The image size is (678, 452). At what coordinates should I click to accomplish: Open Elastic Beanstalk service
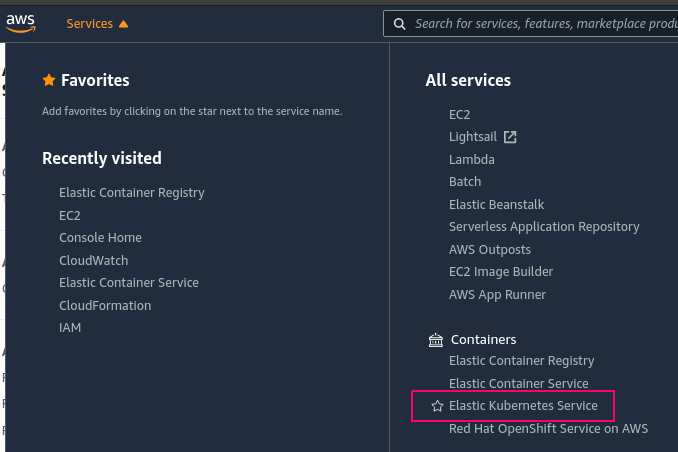click(496, 204)
